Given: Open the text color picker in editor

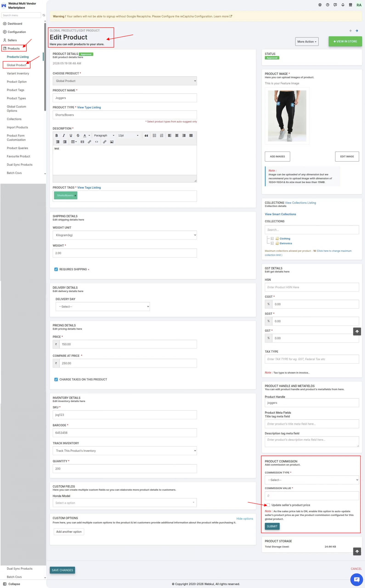Looking at the screenshot, I should pos(86,136).
